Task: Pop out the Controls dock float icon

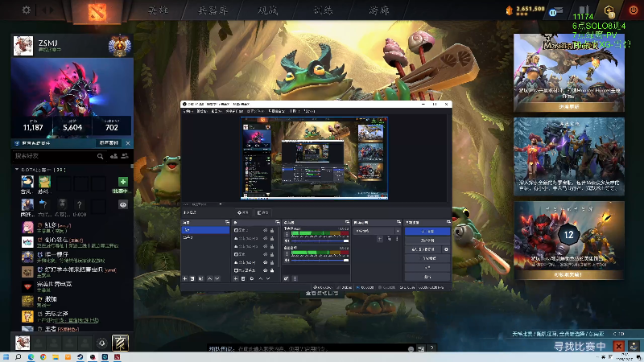Action: pyautogui.click(x=448, y=223)
